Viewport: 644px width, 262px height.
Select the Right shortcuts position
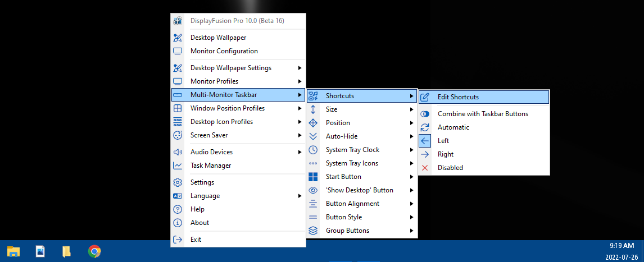[484, 154]
